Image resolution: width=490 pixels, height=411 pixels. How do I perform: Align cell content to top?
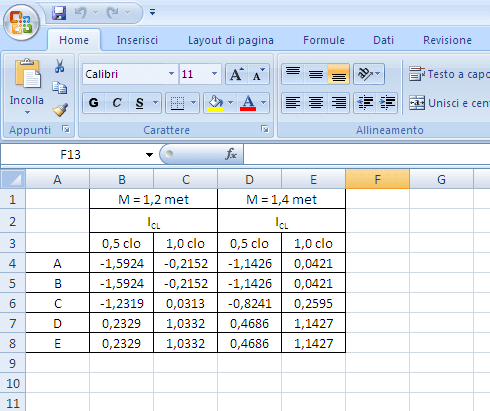[x=293, y=74]
